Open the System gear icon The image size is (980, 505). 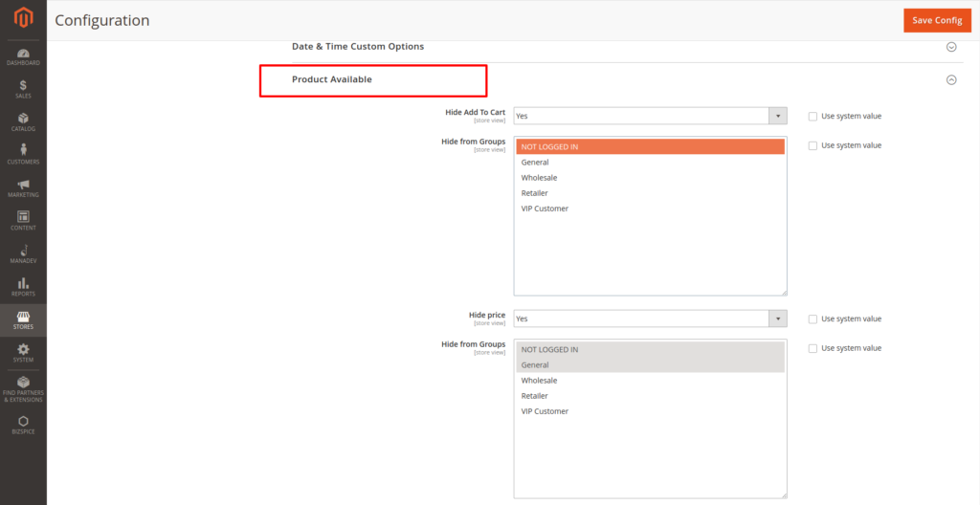click(23, 352)
